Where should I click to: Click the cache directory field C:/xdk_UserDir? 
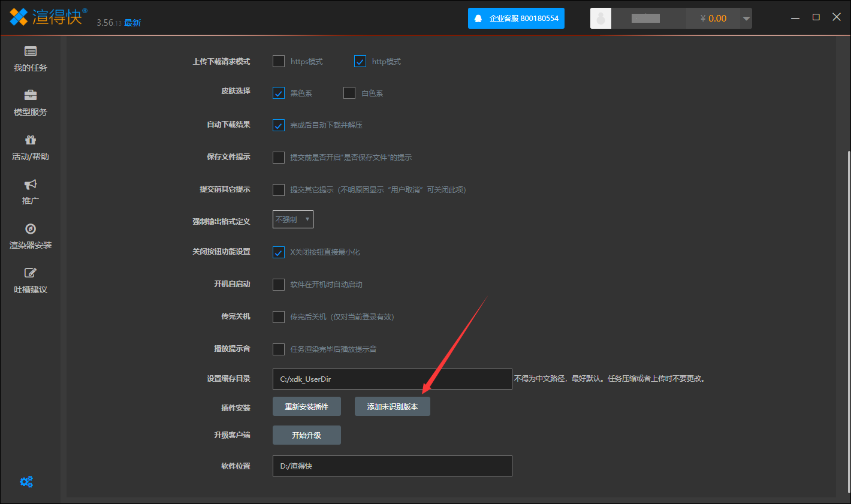[393, 379]
